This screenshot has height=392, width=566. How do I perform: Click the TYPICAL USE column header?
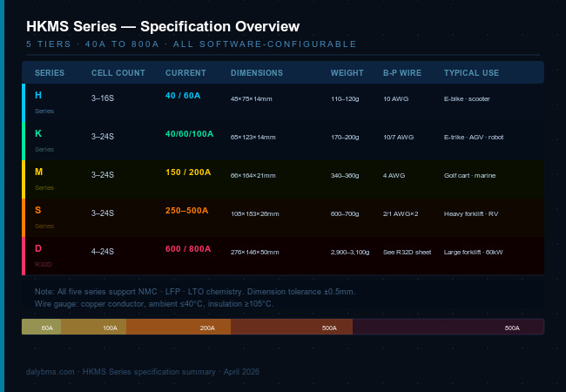[x=471, y=72]
